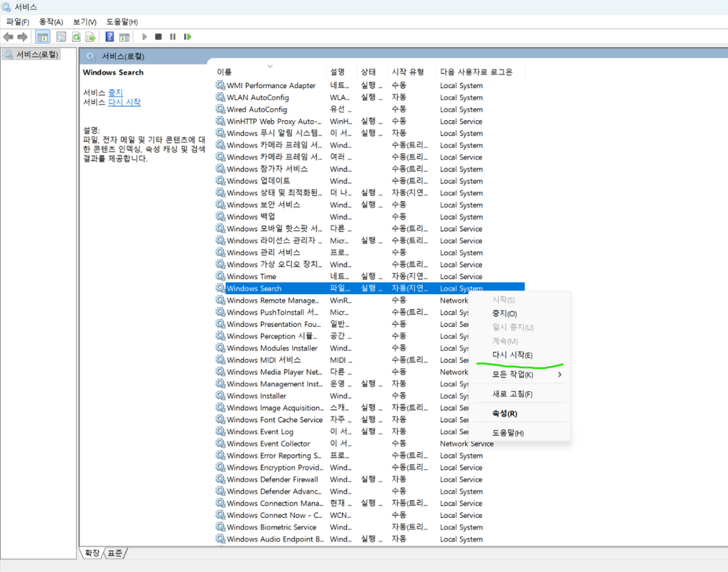The image size is (728, 572).
Task: Choose 새로 고침(F) in the context menu
Action: pos(520,394)
